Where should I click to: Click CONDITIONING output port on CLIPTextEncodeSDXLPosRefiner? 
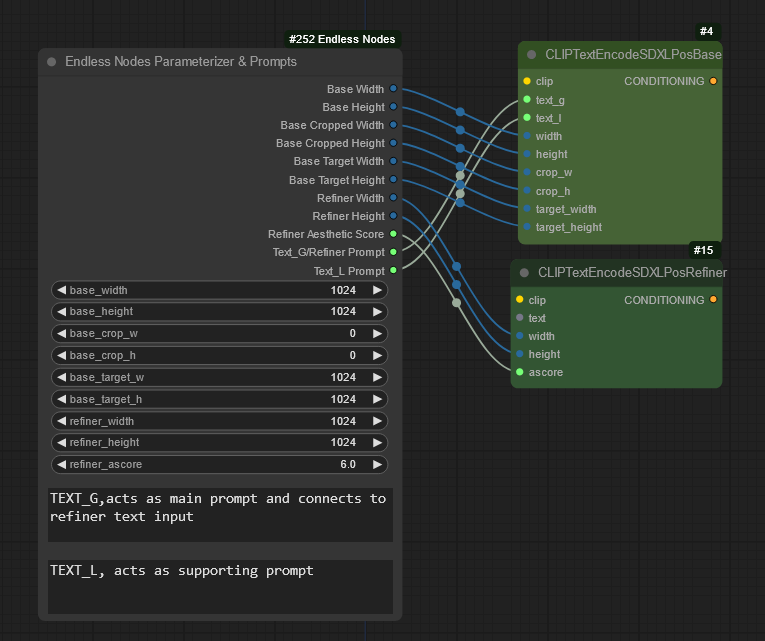tap(713, 299)
